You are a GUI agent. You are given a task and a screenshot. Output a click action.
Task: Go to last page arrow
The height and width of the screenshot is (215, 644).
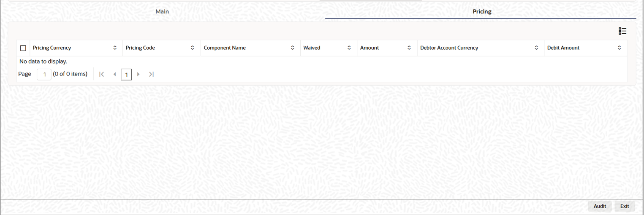tap(151, 74)
